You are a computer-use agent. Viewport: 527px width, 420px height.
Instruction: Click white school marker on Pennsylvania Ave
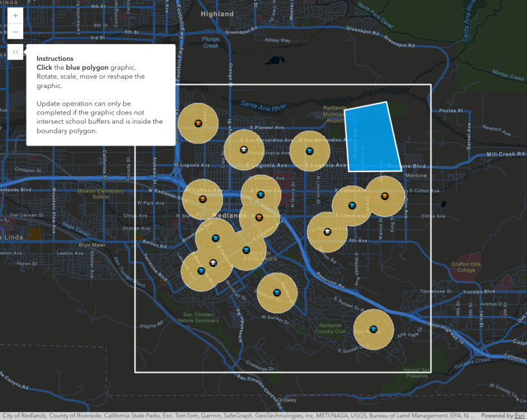pyautogui.click(x=243, y=149)
